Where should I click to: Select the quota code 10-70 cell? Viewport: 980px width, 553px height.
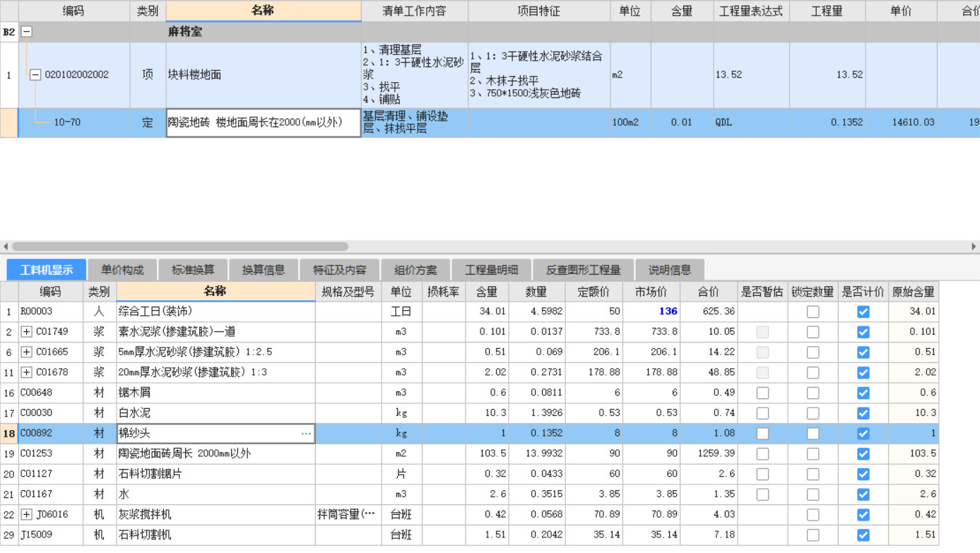tap(74, 122)
